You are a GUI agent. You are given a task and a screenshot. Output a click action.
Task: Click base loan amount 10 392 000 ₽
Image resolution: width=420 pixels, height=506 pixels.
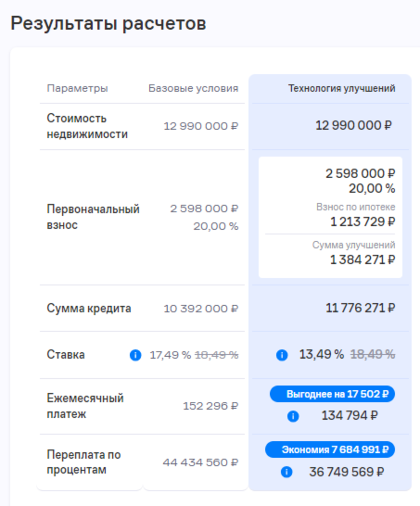201,309
